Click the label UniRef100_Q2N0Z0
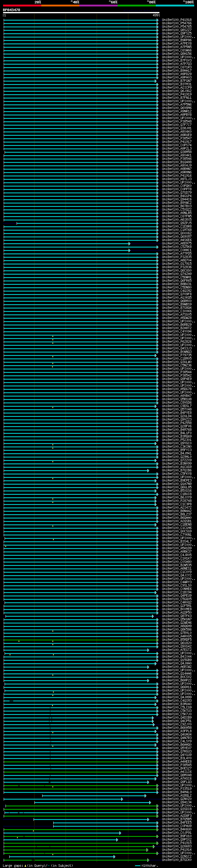Image resolution: width=197 pixels, height=868 pixels. [177, 799]
